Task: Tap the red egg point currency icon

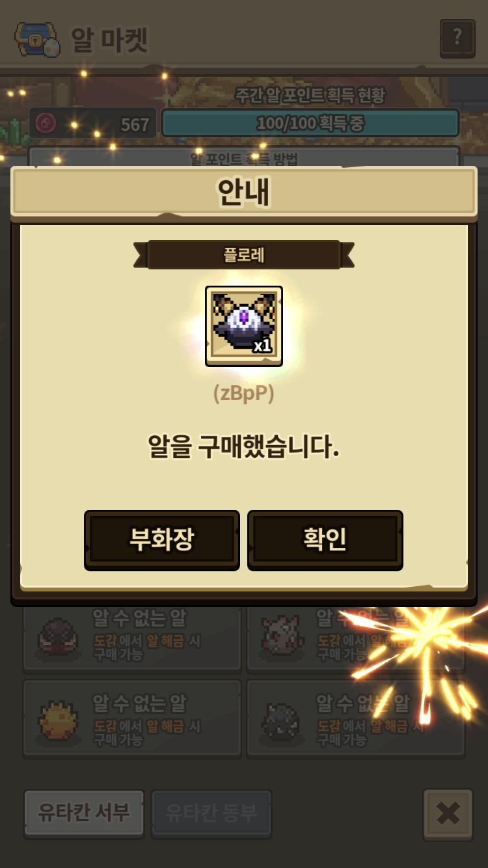Action: (45, 124)
